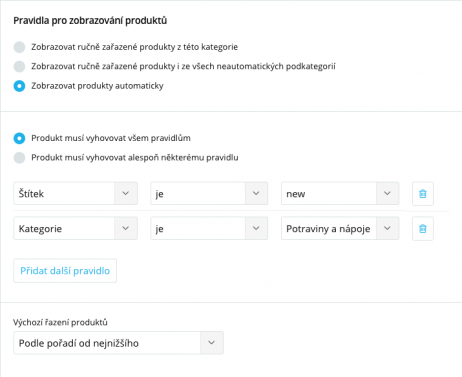Screen dimensions: 462x377
Task: Choose 'Produkt musí vyhovovat všem pravidlům'
Action: point(19,138)
